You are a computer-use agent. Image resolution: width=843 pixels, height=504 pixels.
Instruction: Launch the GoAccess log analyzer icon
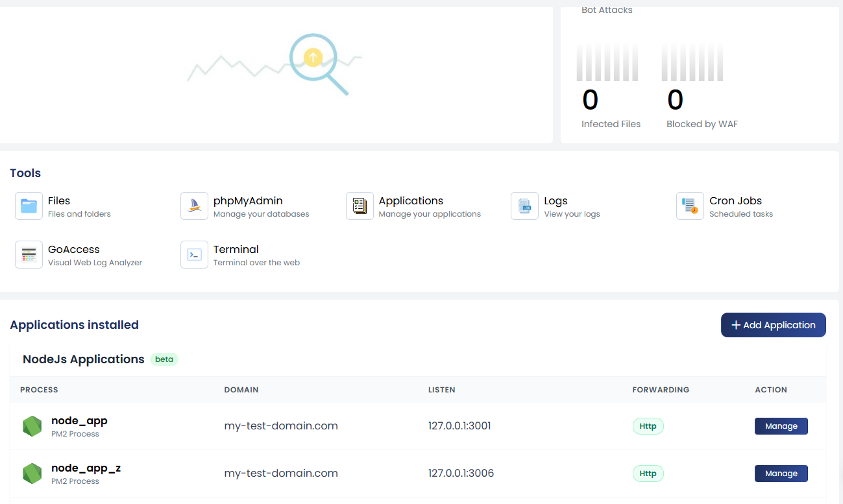(x=29, y=254)
